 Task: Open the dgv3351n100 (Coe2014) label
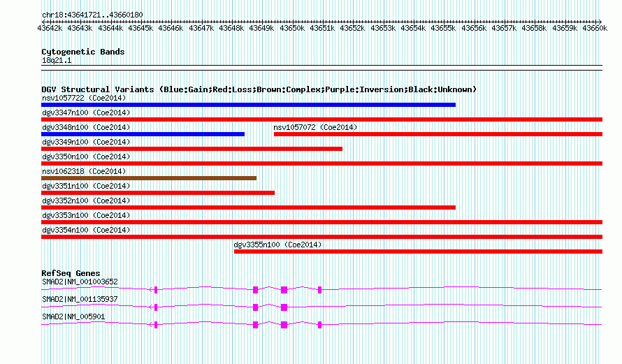(x=86, y=186)
